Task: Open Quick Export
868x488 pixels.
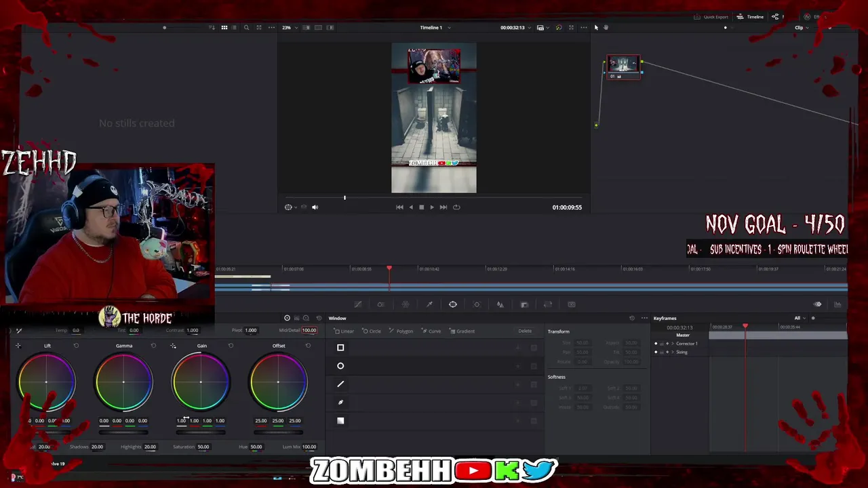Action: pos(711,17)
